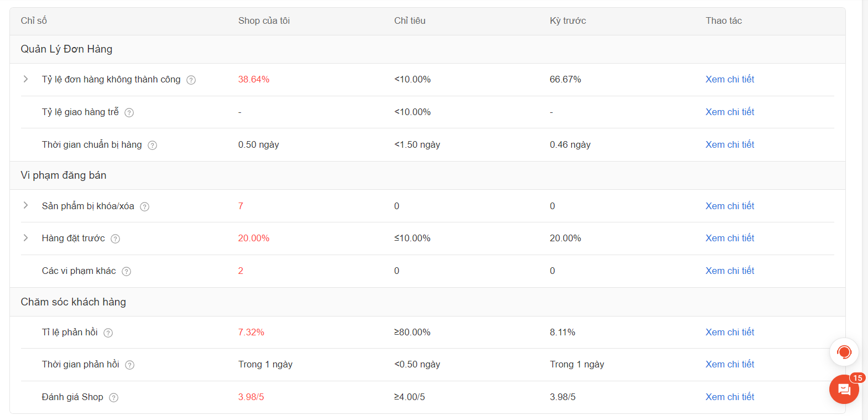Click help icon for Các vi phạm khác
The image size is (868, 420).
pyautogui.click(x=127, y=272)
